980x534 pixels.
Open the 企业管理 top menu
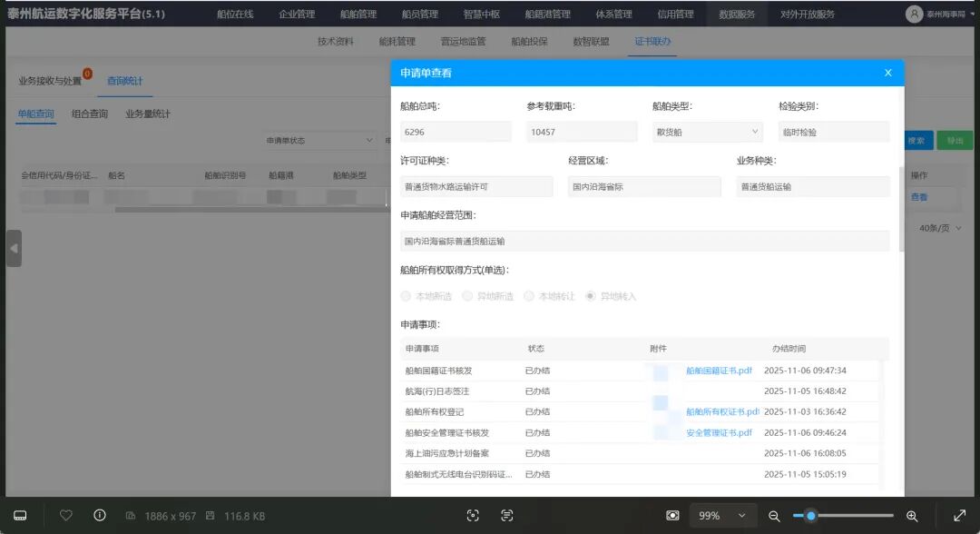point(297,14)
